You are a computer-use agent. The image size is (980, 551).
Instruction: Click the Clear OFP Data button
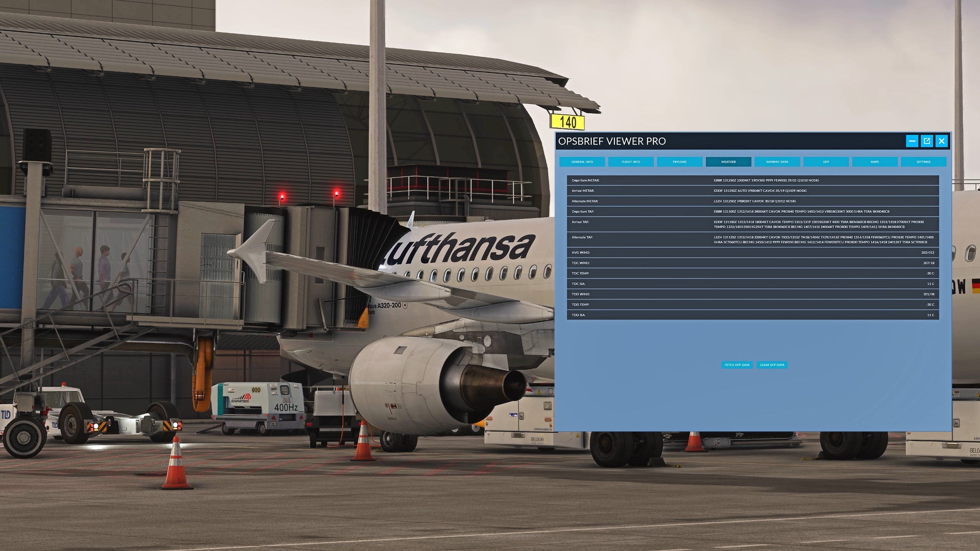point(772,365)
